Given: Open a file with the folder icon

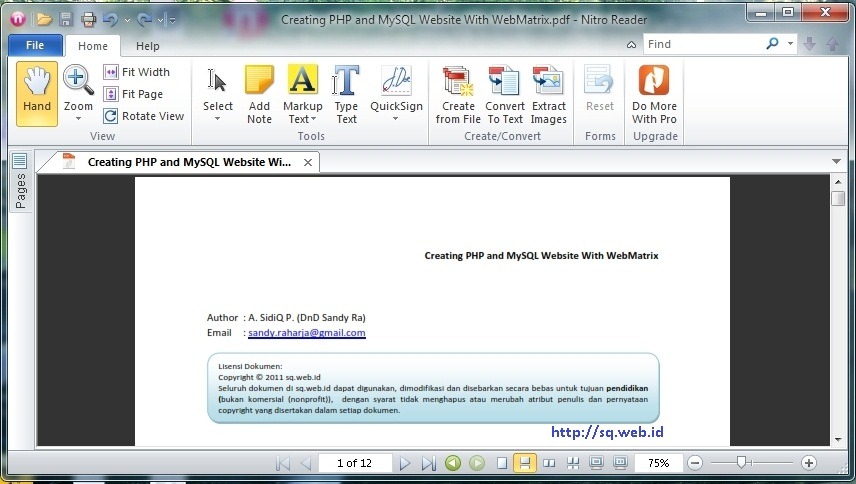Looking at the screenshot, I should [44, 20].
